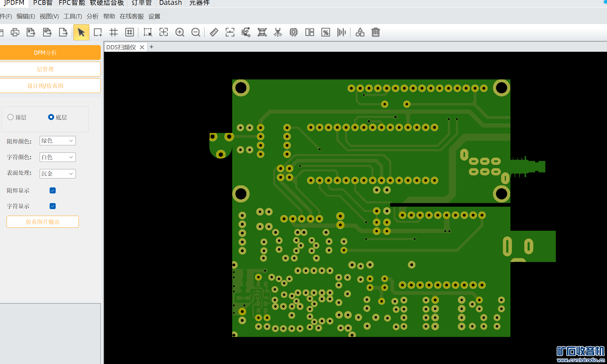Click the print icon in toolbar
The height and width of the screenshot is (364, 607).
[15, 32]
